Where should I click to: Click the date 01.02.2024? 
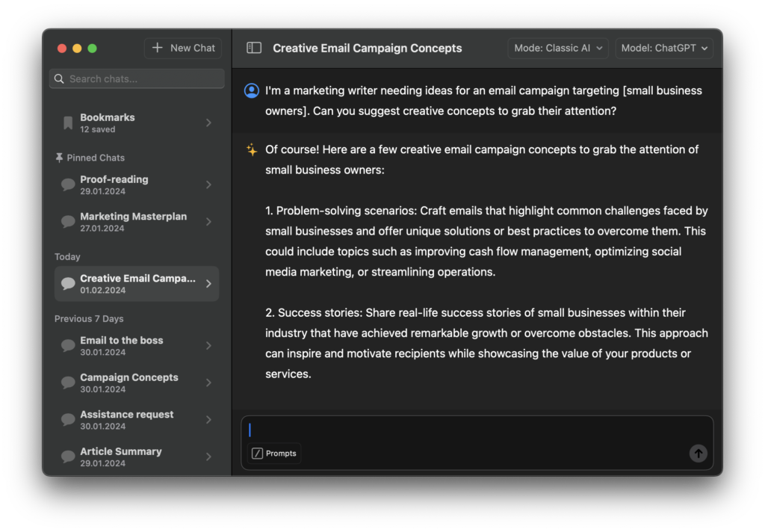coord(102,290)
